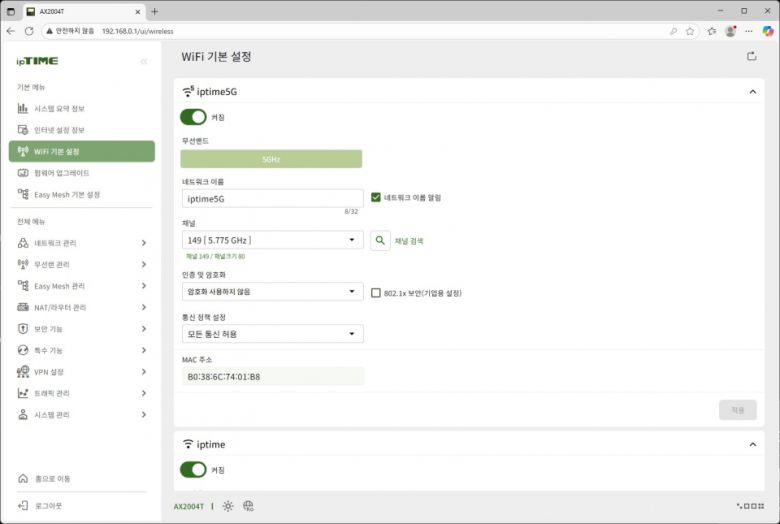The height and width of the screenshot is (524, 780).
Task: Click the '무선밴드' field label
Action: 195,141
